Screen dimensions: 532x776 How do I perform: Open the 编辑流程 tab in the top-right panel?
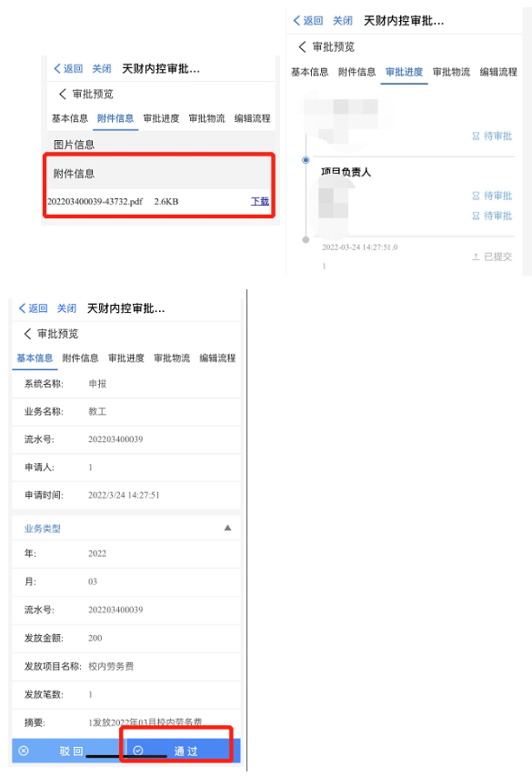point(498,72)
